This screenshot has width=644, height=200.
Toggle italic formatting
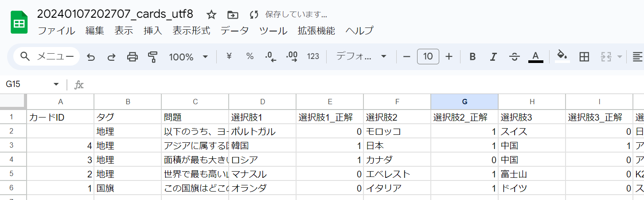point(493,56)
